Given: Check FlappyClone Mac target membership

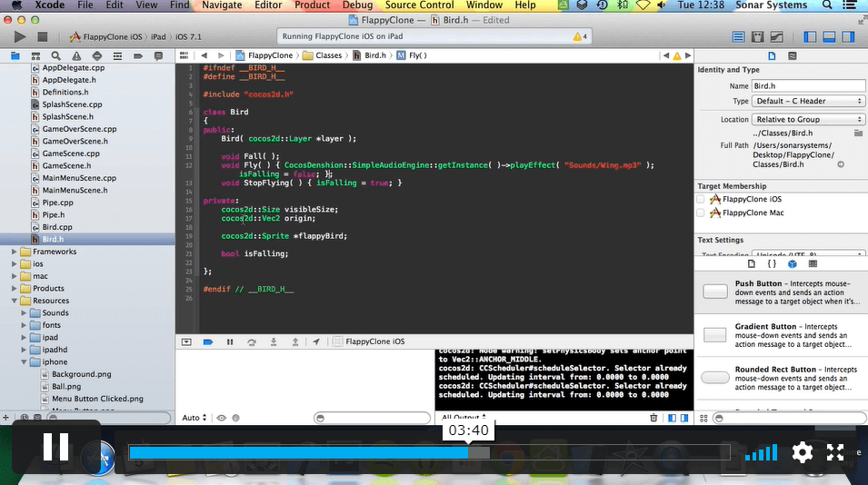Looking at the screenshot, I should 700,213.
